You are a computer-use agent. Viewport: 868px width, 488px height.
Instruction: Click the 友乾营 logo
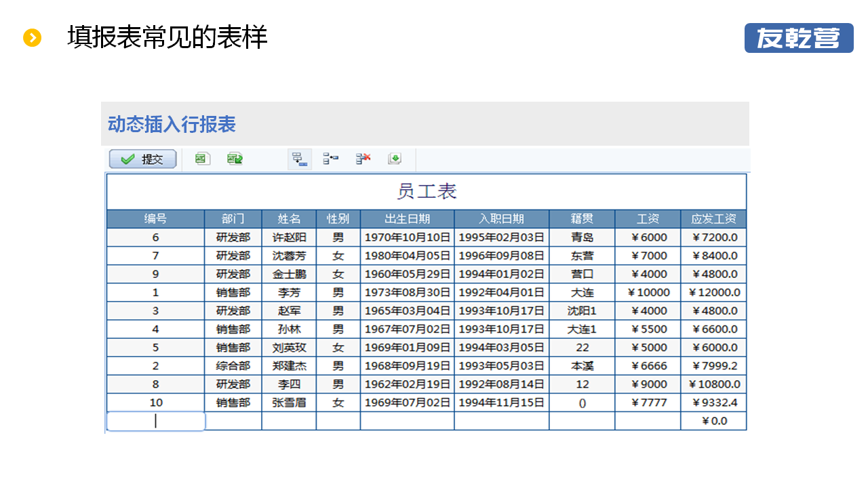[x=799, y=38]
